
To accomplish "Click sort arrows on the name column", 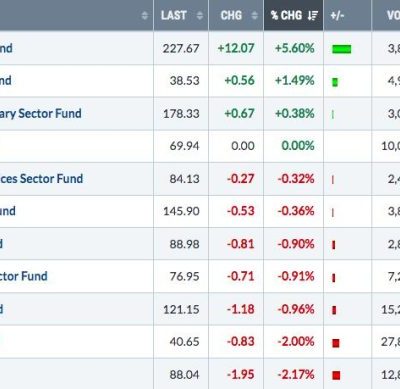I will pos(144,15).
